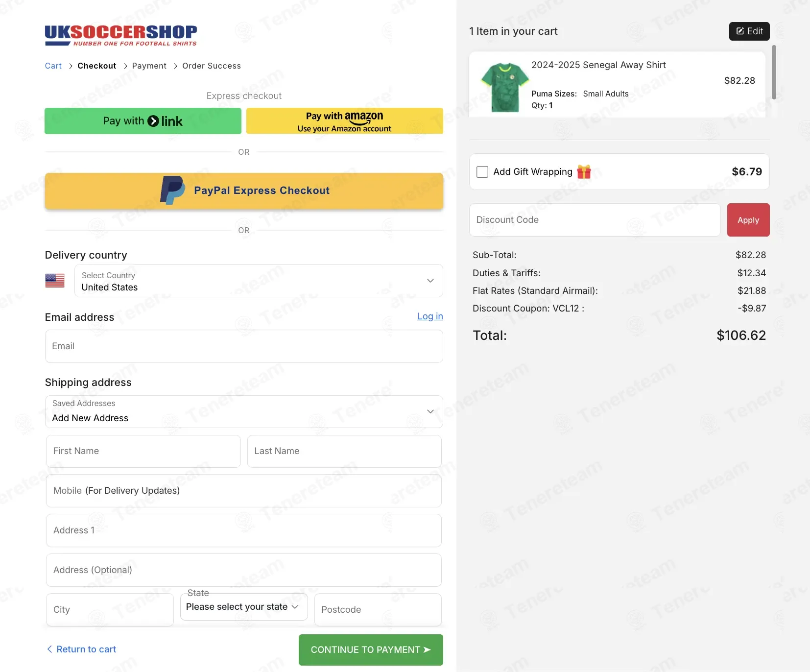Click the United States flag icon
810x672 pixels.
[x=55, y=281]
